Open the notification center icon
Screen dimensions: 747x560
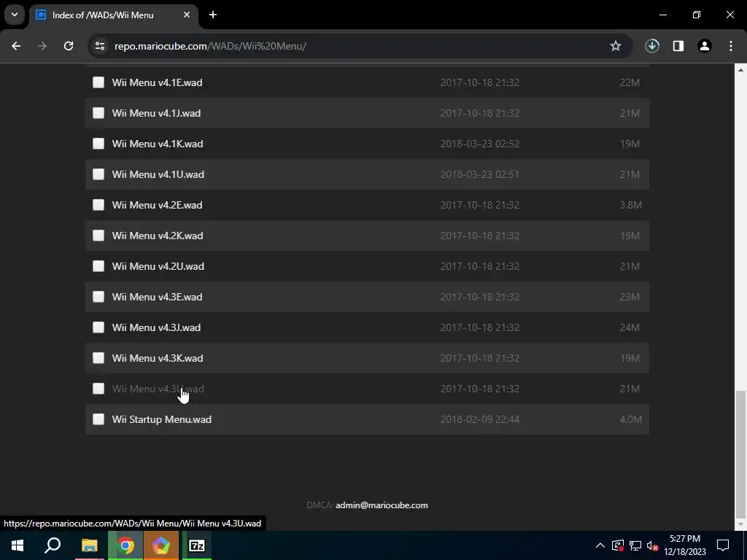pyautogui.click(x=723, y=545)
